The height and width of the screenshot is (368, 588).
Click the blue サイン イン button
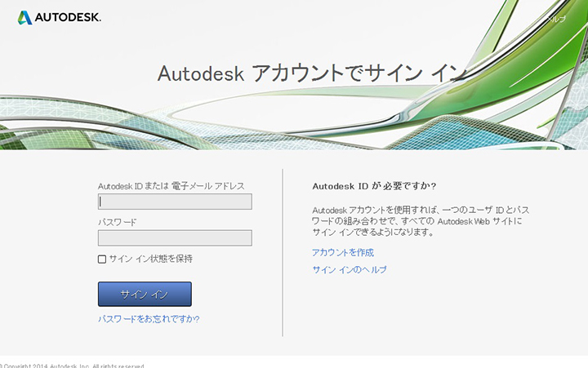(x=145, y=295)
